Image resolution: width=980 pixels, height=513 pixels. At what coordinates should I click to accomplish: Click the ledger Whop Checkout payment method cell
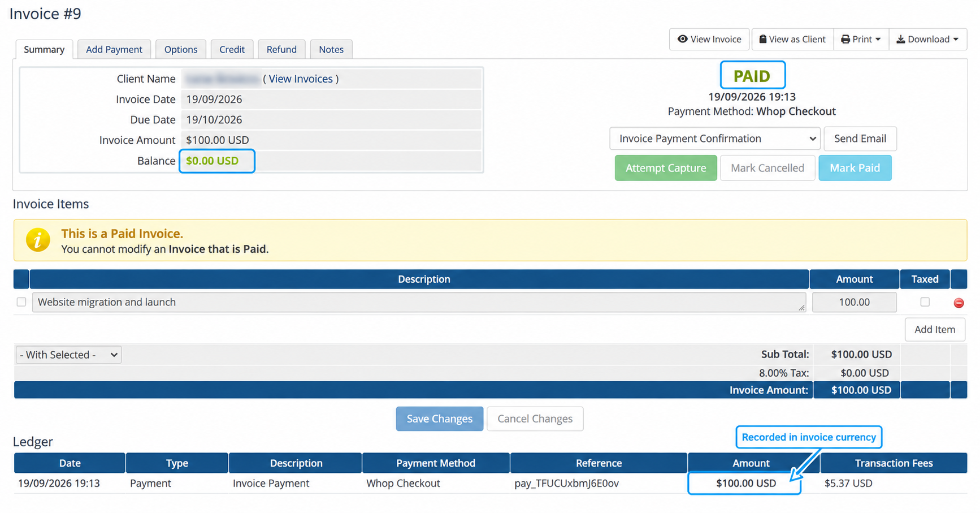coord(403,483)
